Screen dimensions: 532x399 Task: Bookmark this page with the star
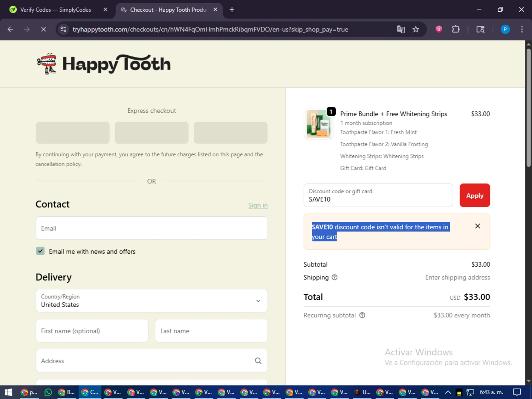[416, 29]
